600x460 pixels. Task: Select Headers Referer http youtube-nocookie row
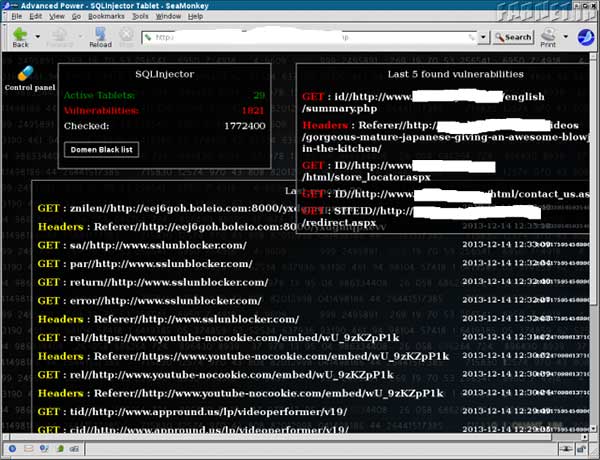coord(241,393)
